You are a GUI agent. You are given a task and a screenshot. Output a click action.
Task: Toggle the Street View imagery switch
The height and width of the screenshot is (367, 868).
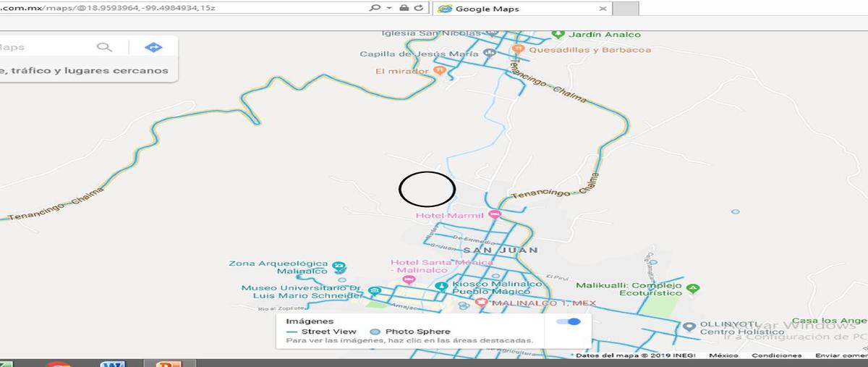point(569,321)
